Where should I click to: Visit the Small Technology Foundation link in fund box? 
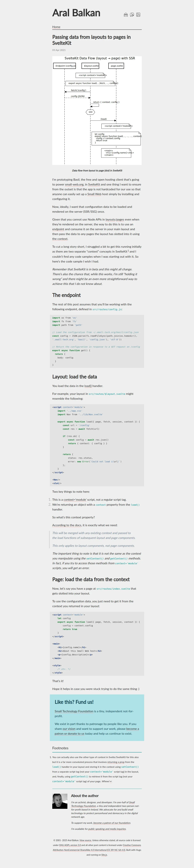click(74, 711)
